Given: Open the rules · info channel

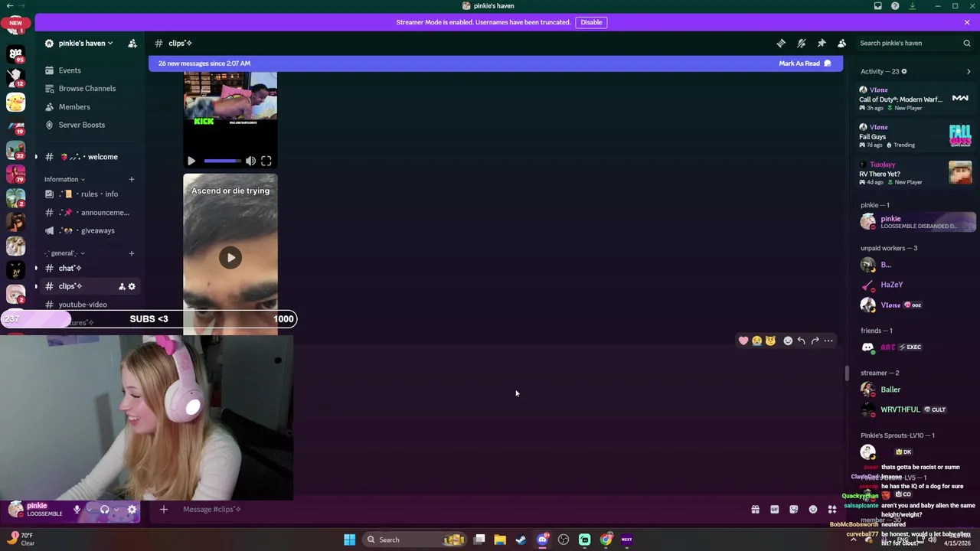Looking at the screenshot, I should click(90, 194).
